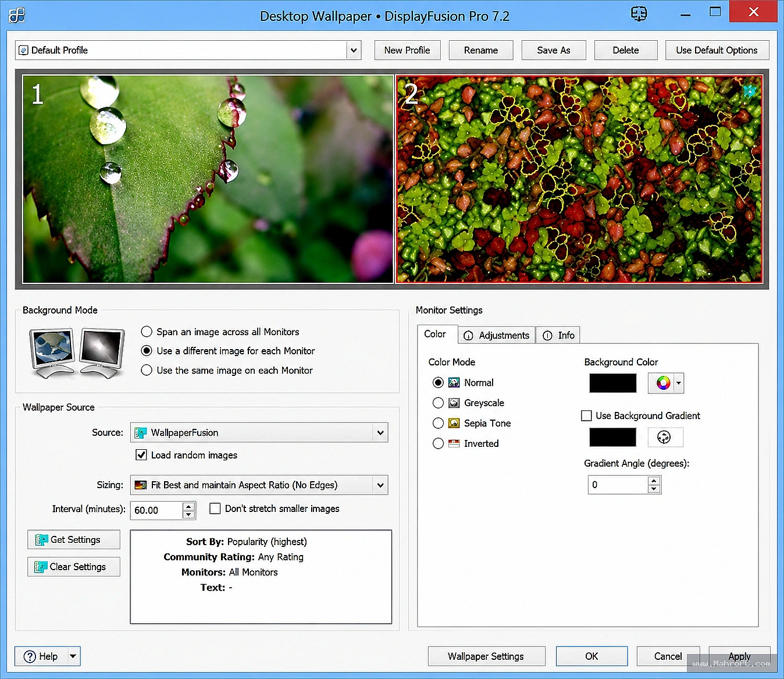Click the WallpaperFusion source icon

coord(140,433)
